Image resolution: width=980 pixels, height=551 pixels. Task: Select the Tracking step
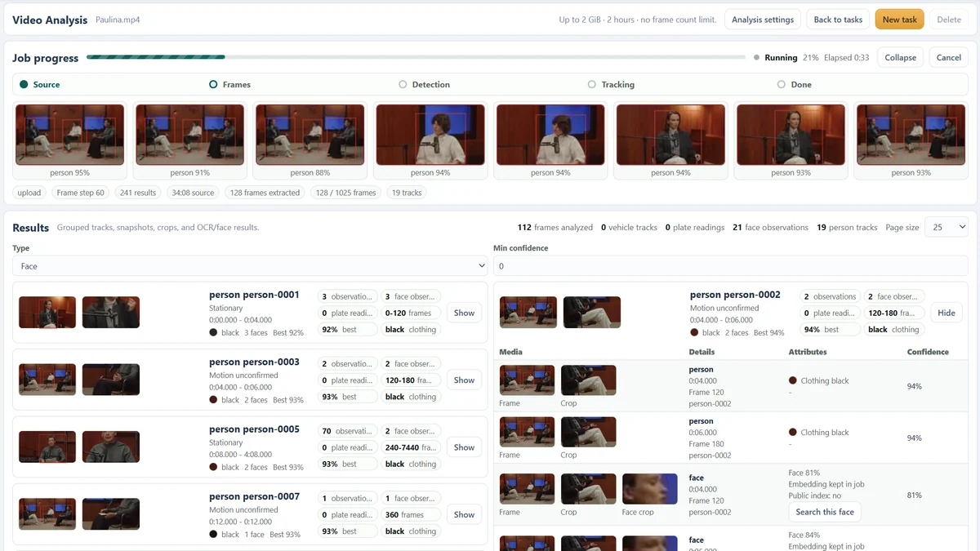[x=611, y=85]
